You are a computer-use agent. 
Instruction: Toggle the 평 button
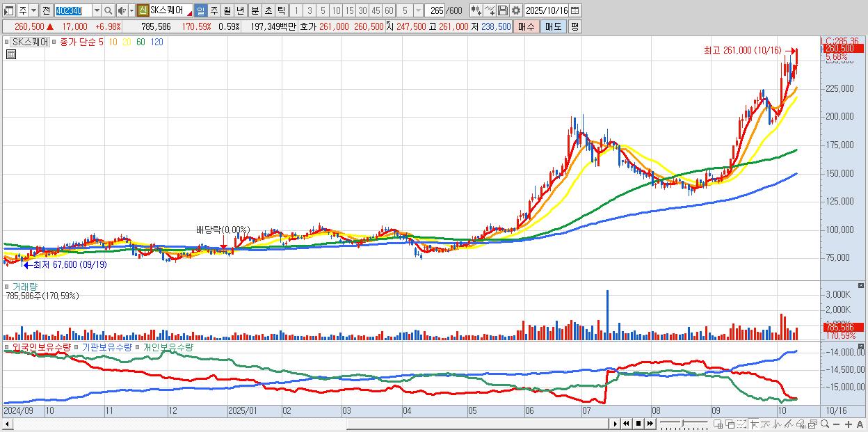coord(574,26)
